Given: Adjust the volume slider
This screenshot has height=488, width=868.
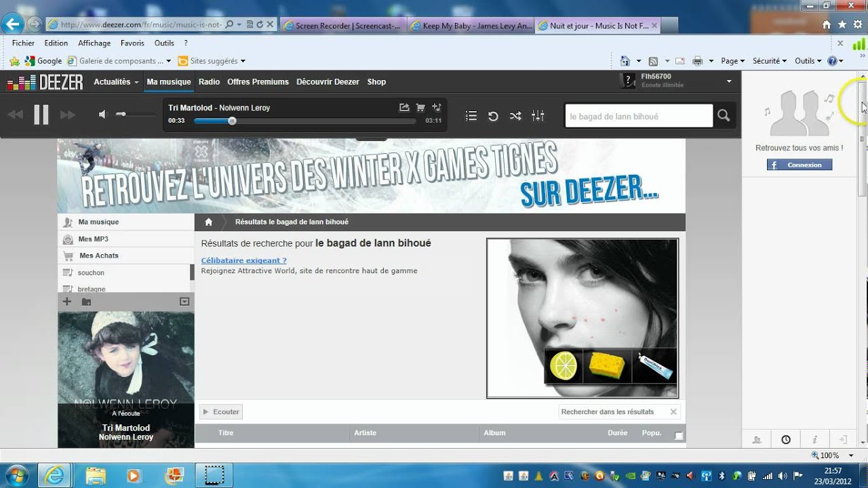Looking at the screenshot, I should [x=136, y=115].
